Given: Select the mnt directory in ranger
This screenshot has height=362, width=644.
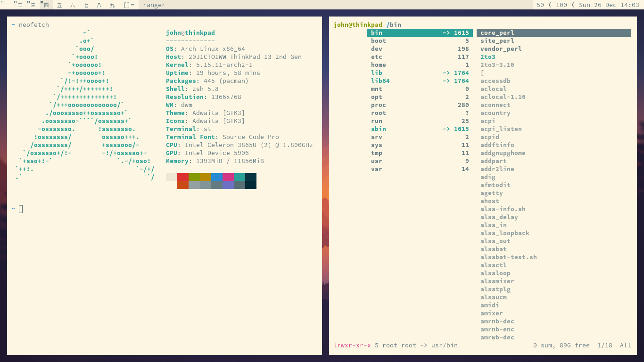Looking at the screenshot, I should (420, 89).
